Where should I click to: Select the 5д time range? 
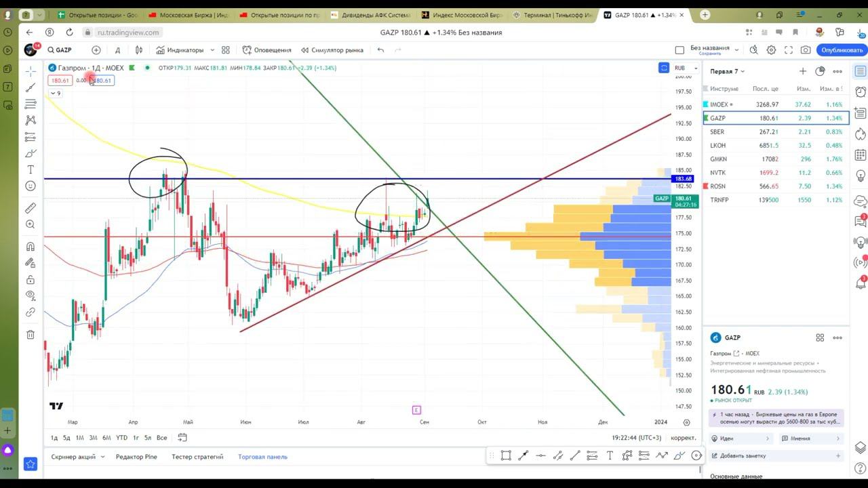point(66,438)
